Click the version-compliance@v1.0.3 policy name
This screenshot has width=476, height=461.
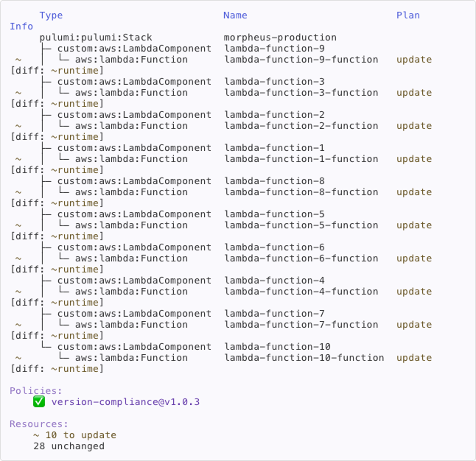pyautogui.click(x=125, y=402)
